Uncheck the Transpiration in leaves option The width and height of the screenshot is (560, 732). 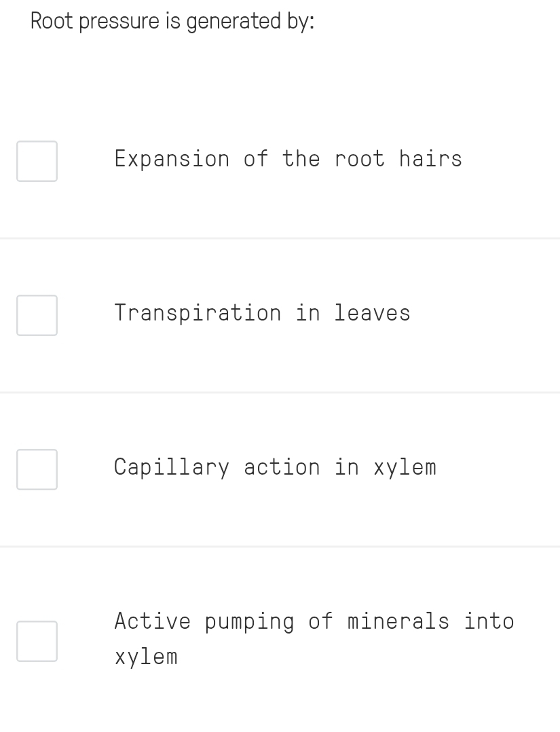point(37,315)
